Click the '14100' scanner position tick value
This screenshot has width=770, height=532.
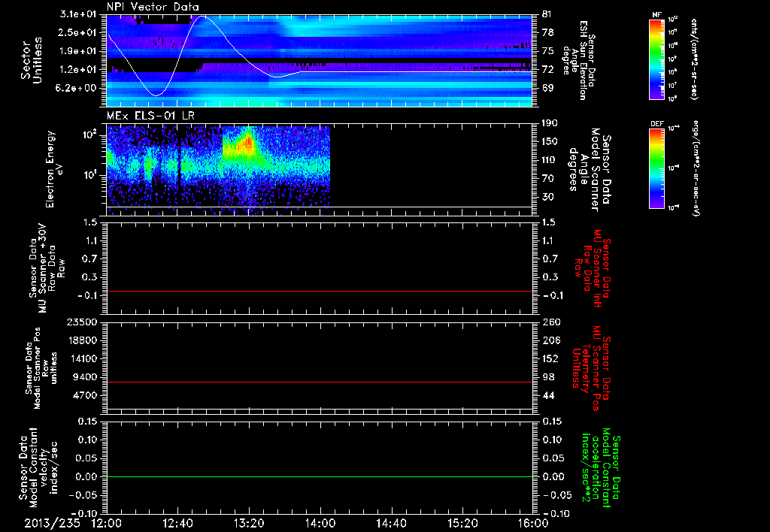coord(82,358)
